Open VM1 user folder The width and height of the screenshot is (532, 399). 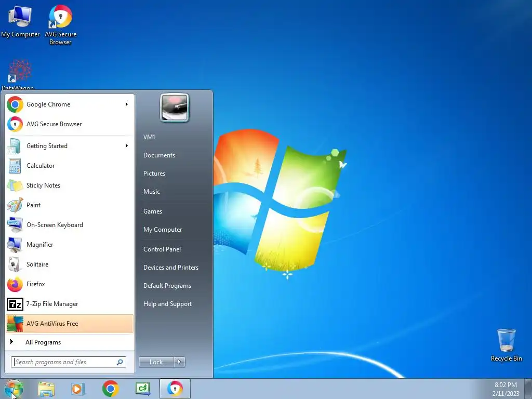175,137
